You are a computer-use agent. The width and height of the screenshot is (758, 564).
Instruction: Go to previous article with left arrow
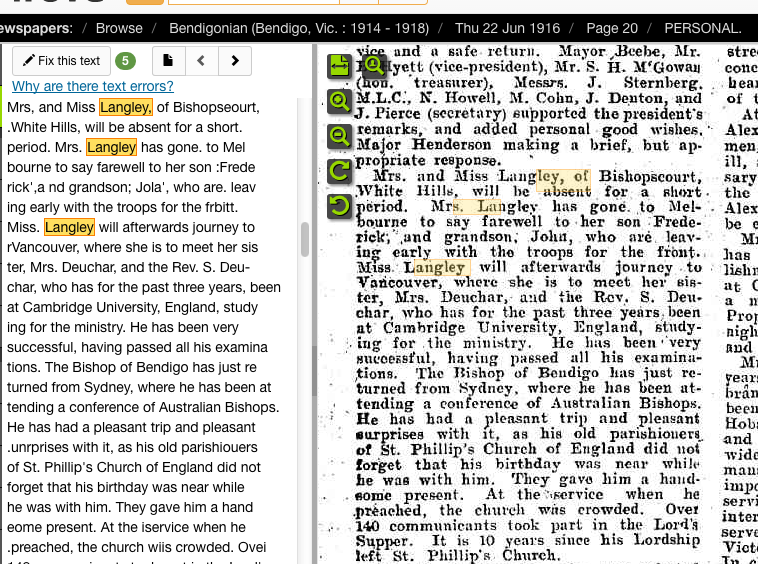(202, 61)
